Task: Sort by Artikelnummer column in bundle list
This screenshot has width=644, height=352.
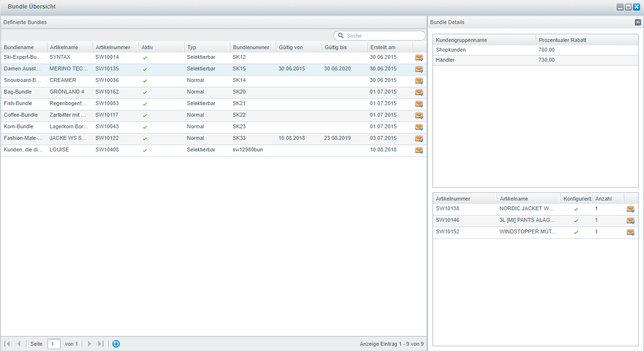Action: click(x=115, y=47)
